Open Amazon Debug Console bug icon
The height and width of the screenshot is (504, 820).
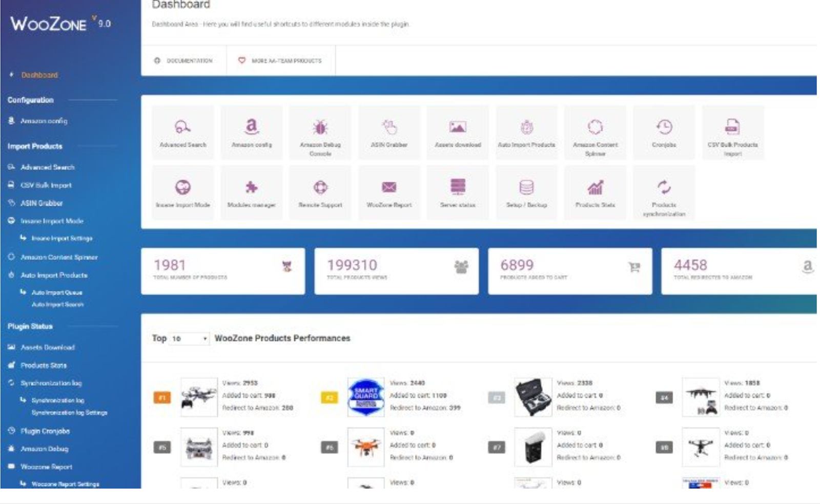tap(320, 127)
